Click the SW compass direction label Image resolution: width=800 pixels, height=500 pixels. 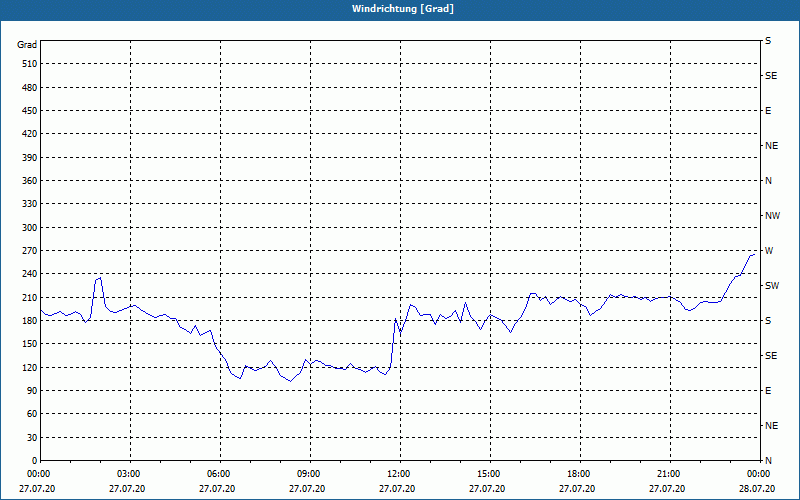tap(772, 286)
